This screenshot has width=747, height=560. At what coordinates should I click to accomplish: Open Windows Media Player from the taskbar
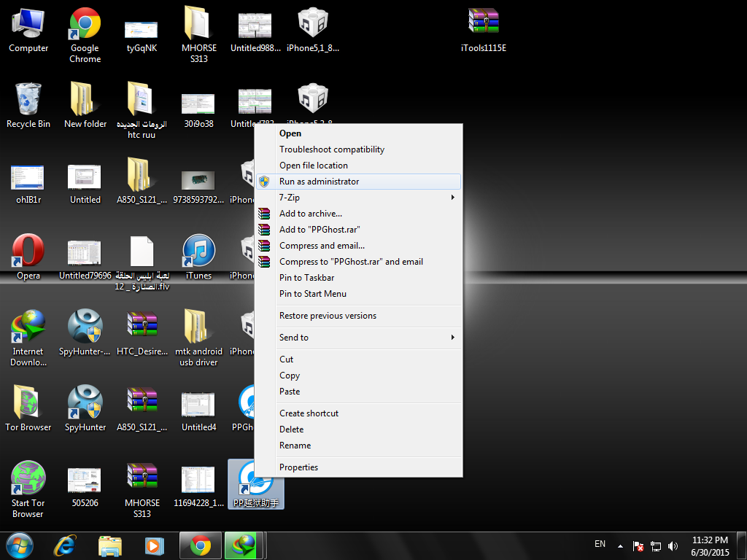(154, 545)
